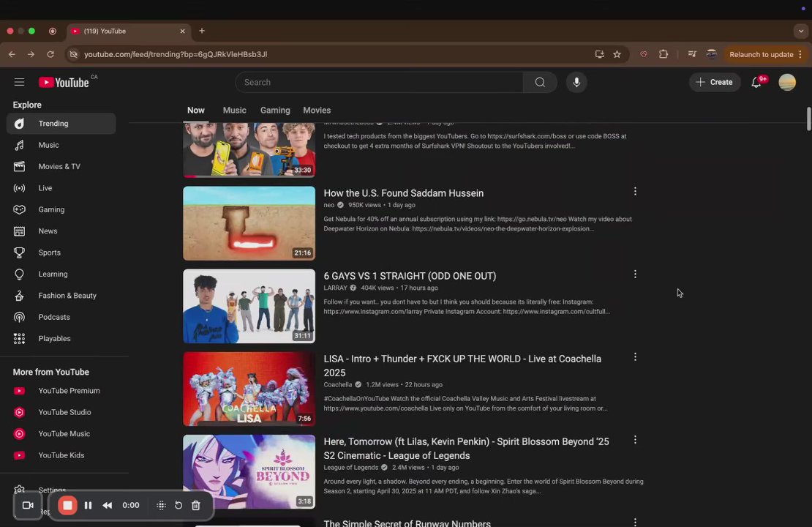The width and height of the screenshot is (812, 527).
Task: Open News in the sidebar
Action: coord(61,231)
